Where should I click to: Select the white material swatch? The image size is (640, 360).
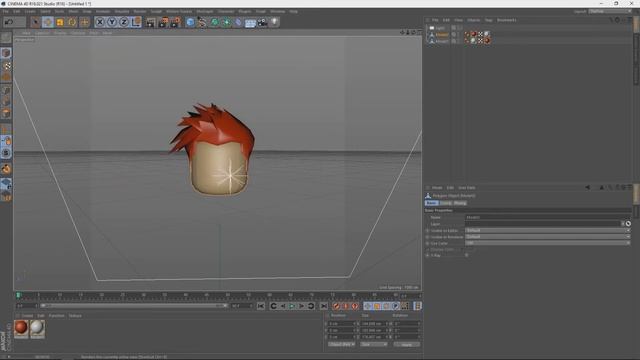[37, 329]
